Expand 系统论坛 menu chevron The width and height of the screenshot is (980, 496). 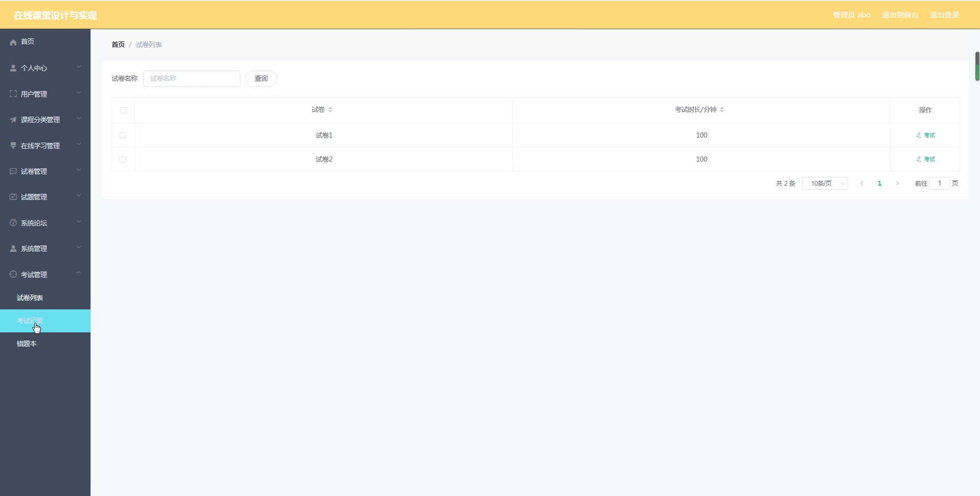point(79,222)
